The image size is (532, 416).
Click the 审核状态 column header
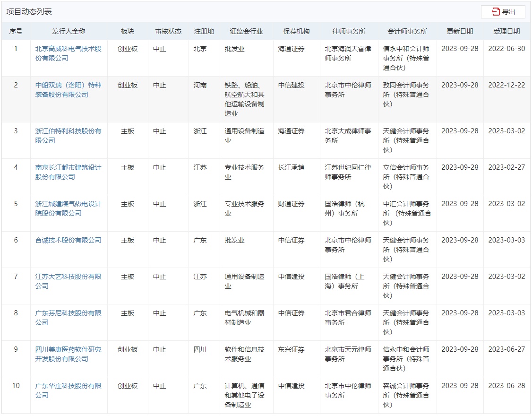[x=168, y=31]
